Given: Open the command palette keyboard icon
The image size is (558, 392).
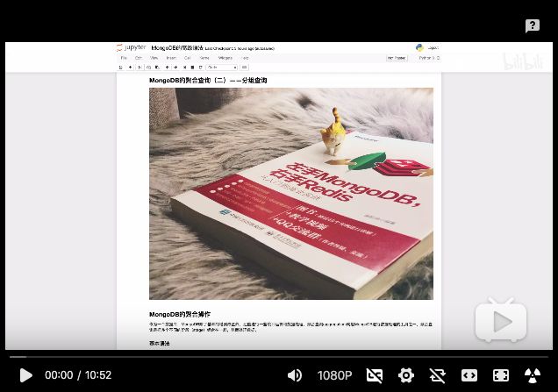Looking at the screenshot, I should (245, 68).
